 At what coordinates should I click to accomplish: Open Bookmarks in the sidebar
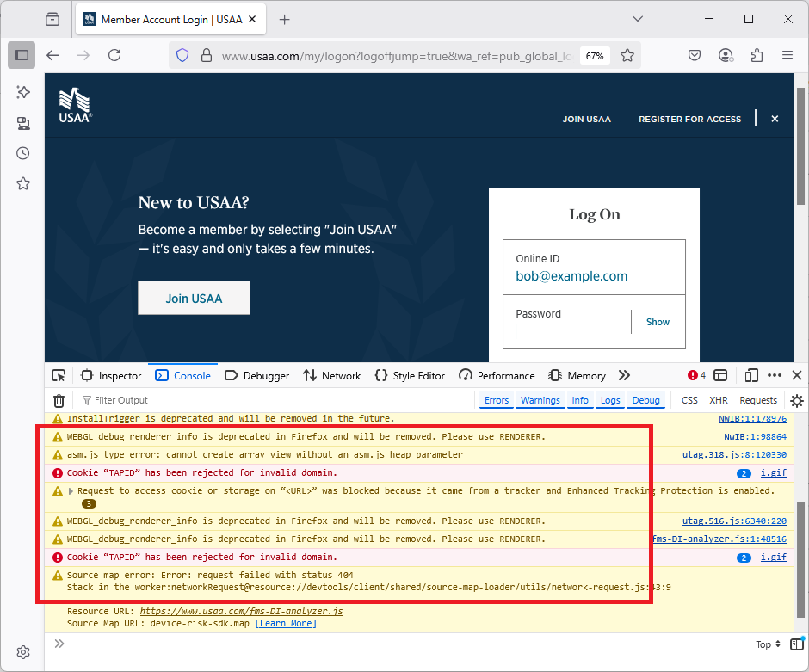(23, 183)
